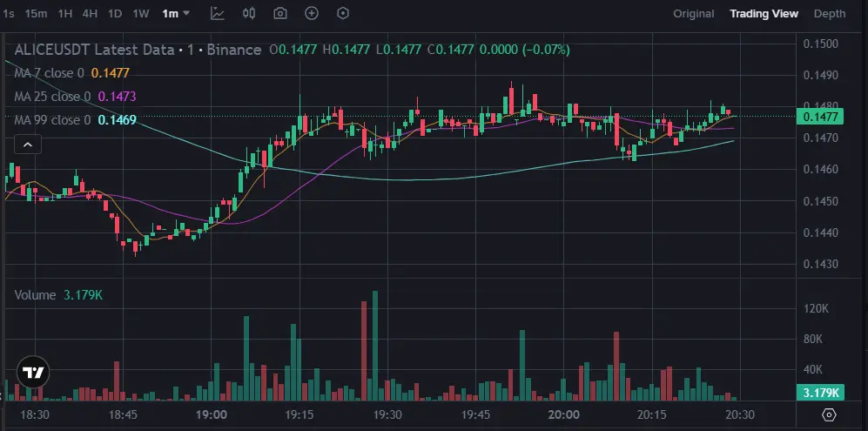Select the 1D timeframe
Image resolution: width=868 pixels, height=431 pixels.
(115, 14)
